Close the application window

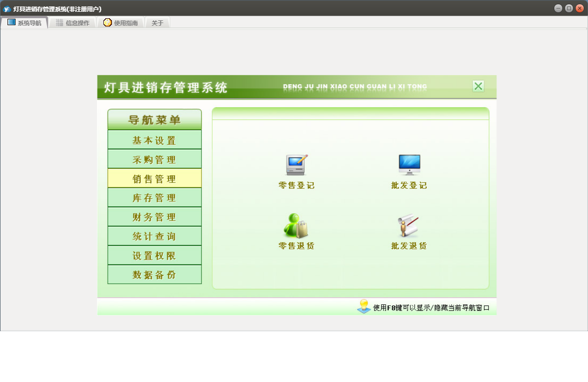click(580, 8)
